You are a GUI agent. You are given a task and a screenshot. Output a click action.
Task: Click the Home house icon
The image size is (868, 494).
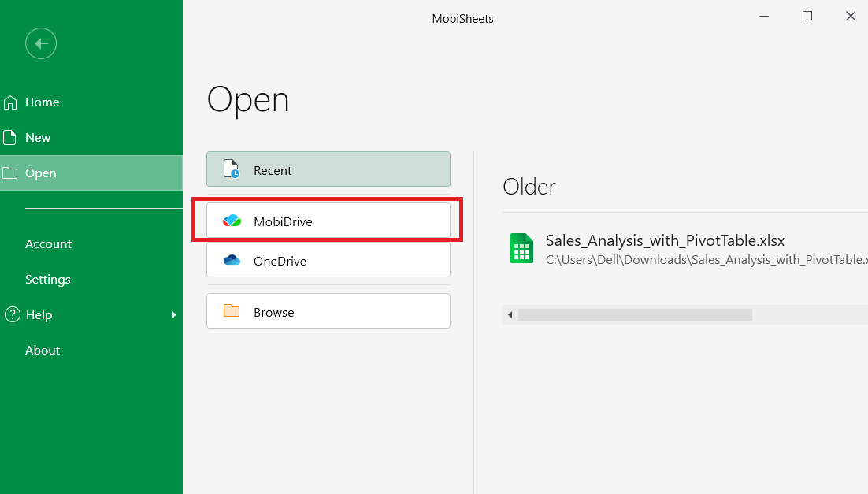click(x=10, y=102)
